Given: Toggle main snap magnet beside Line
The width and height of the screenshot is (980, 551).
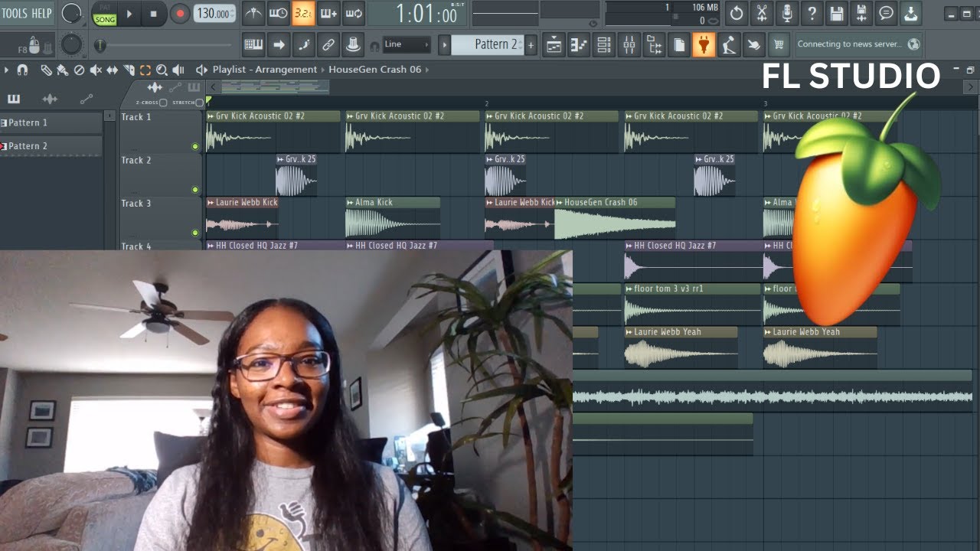Looking at the screenshot, I should coord(374,46).
